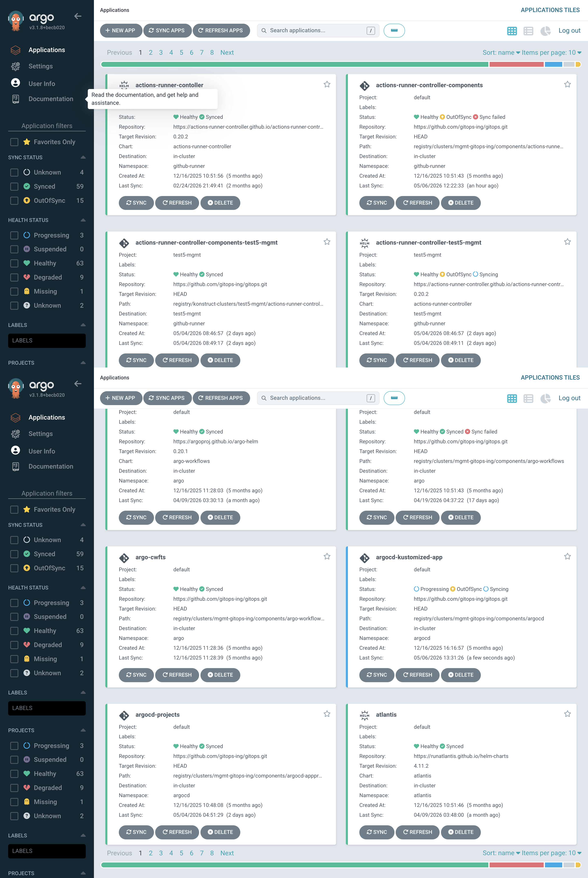
Task: Collapse the topmost HEALTH STATUS filter section
Action: click(83, 220)
